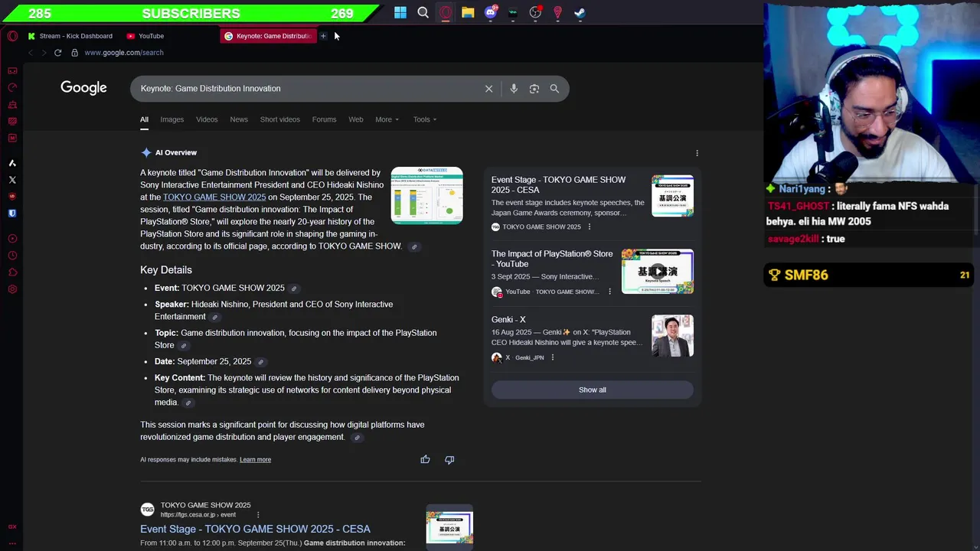Viewport: 980px width, 551px height.
Task: Open three-dot menu beside tgs.cesa.or.jp result
Action: (x=258, y=515)
